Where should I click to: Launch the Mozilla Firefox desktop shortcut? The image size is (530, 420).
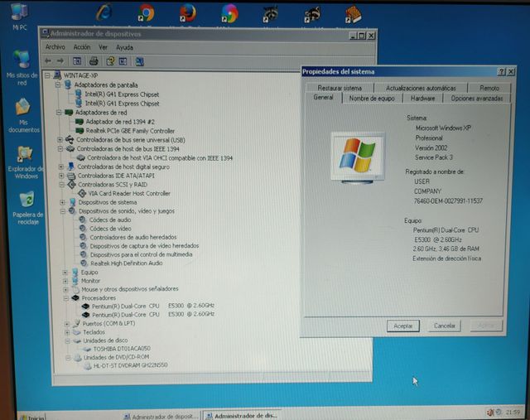188,13
